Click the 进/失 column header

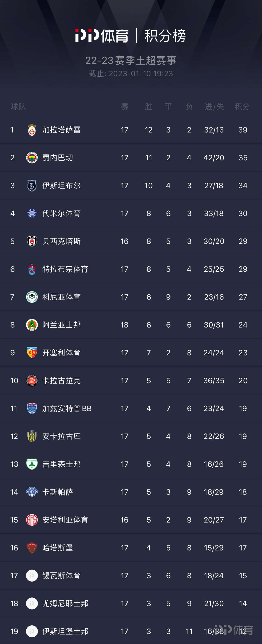(x=214, y=107)
